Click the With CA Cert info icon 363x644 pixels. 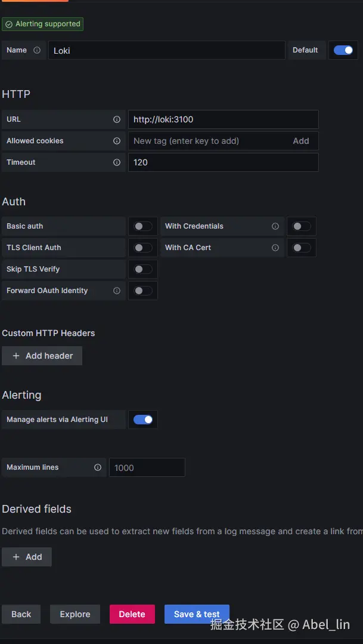pos(275,248)
